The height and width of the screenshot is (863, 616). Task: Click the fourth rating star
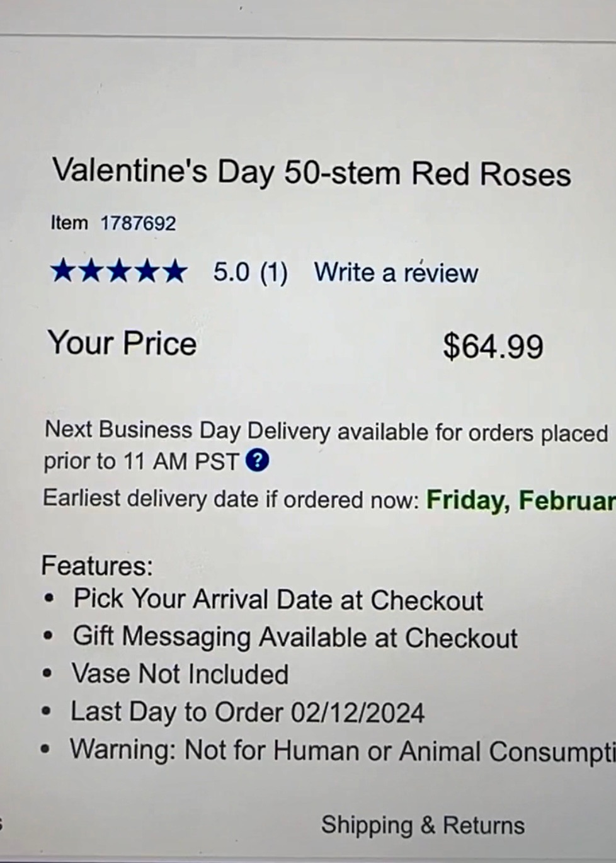tap(147, 271)
